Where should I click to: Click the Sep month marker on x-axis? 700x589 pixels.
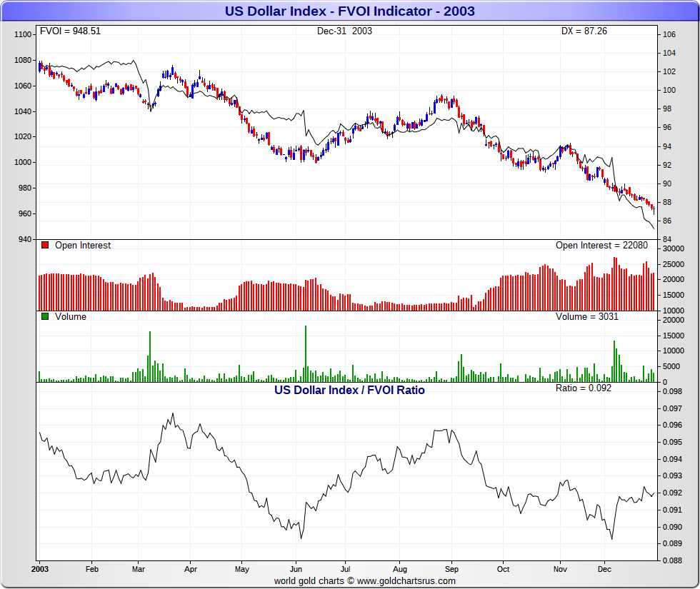451,570
